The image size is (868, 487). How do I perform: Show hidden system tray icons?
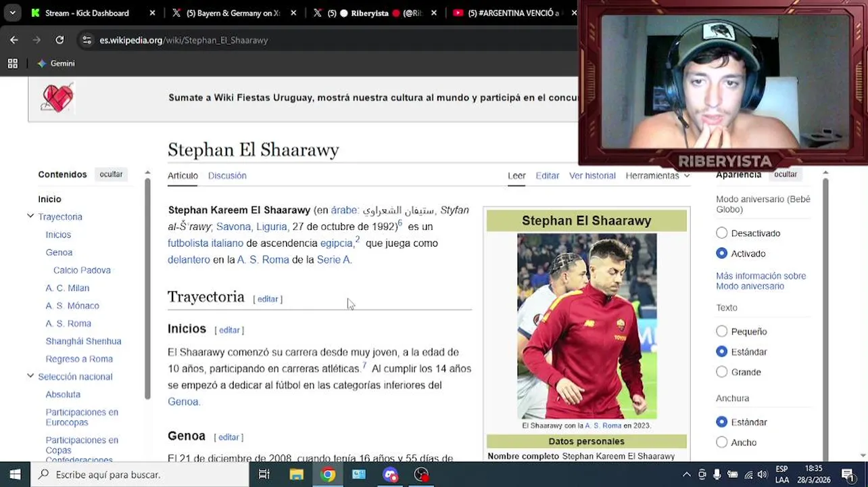tap(687, 474)
